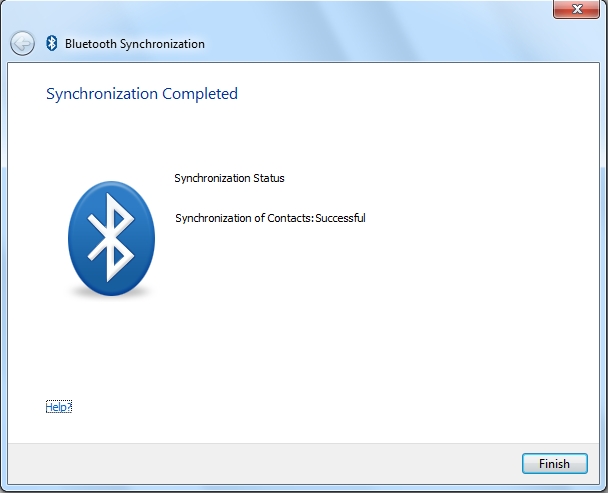Click 'Synchronization of Contacts: Successful' text

270,218
